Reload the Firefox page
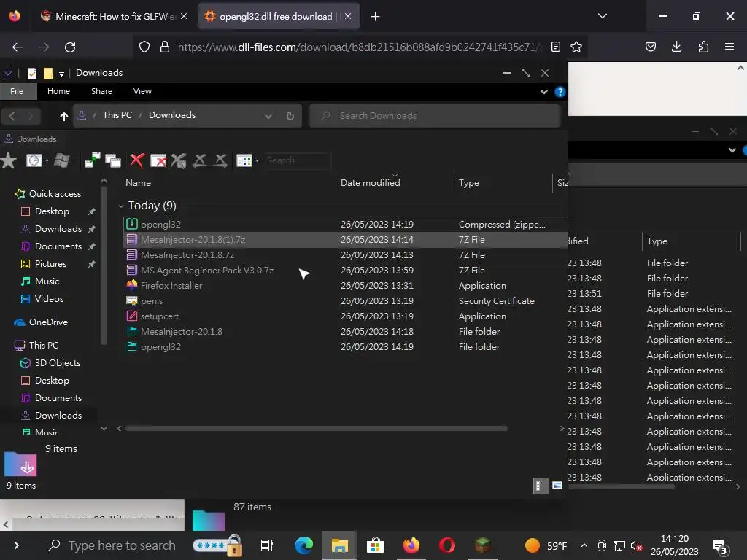The height and width of the screenshot is (560, 747). [x=70, y=47]
